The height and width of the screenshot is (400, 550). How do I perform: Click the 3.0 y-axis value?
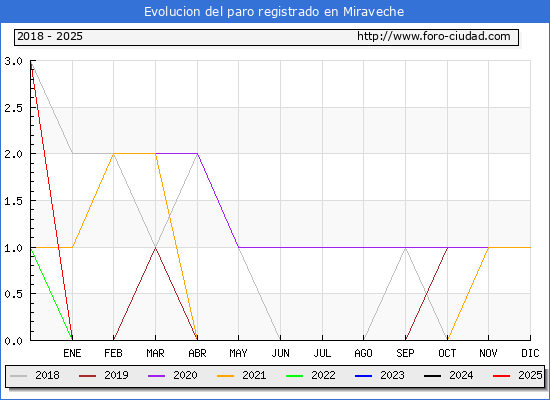[x=13, y=61]
